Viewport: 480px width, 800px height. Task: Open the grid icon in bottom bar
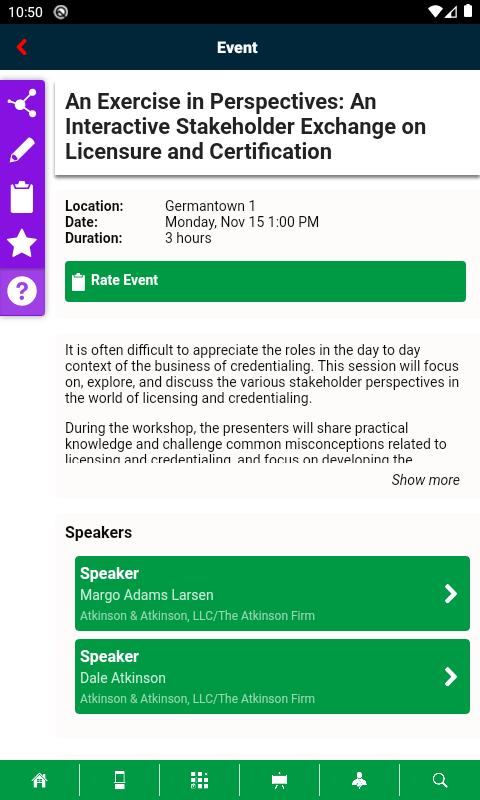point(199,780)
